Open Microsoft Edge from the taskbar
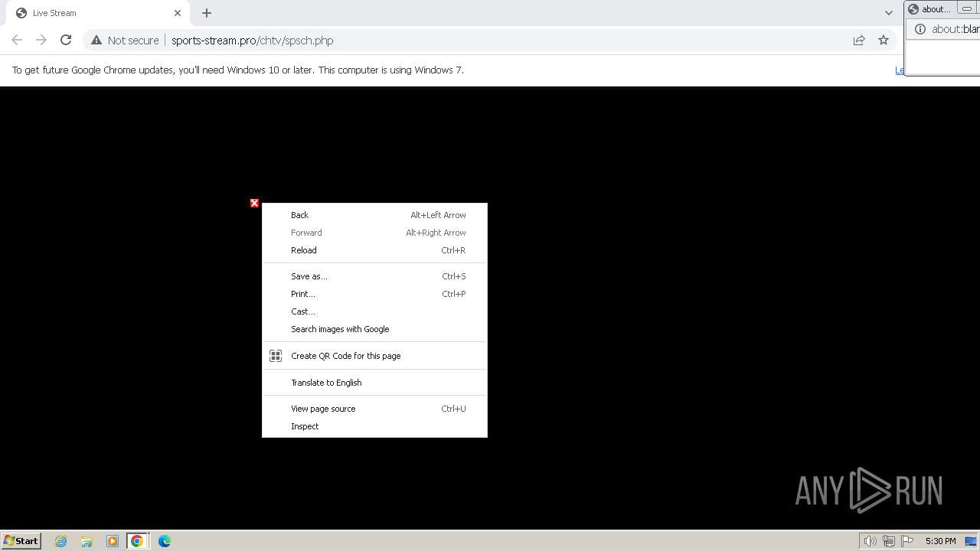 tap(164, 541)
